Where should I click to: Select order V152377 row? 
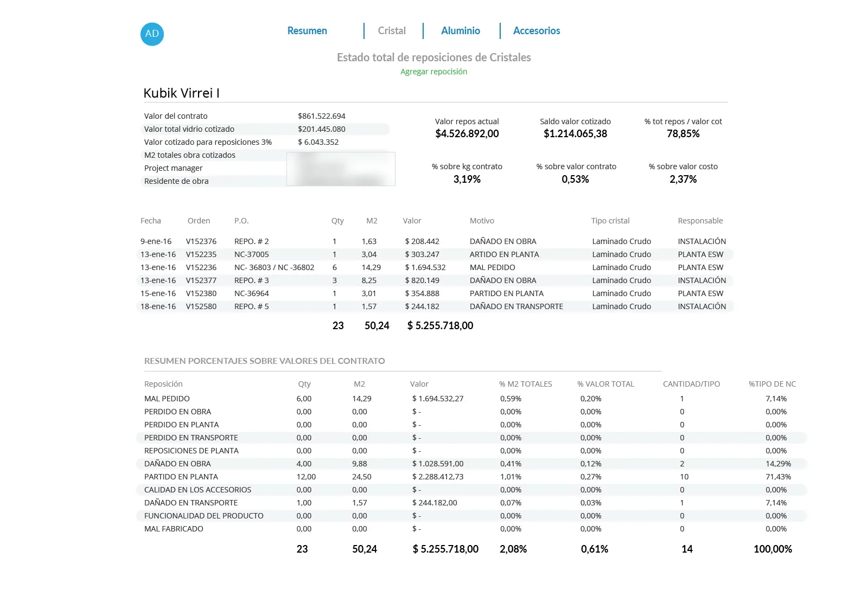click(x=434, y=280)
